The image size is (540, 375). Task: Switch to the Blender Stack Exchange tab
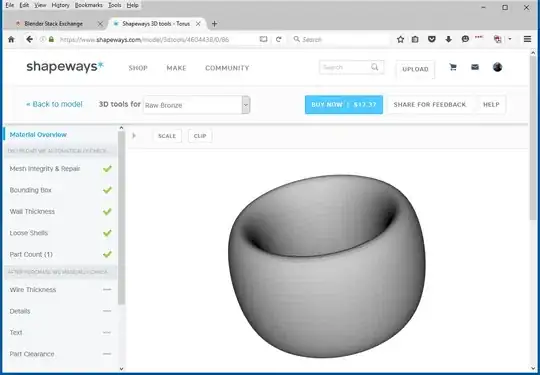(53, 24)
